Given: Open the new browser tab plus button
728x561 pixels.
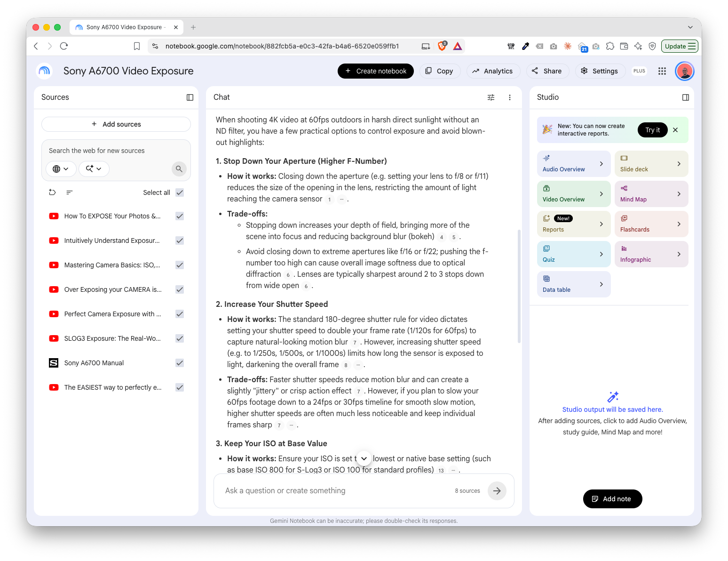Looking at the screenshot, I should click(193, 27).
